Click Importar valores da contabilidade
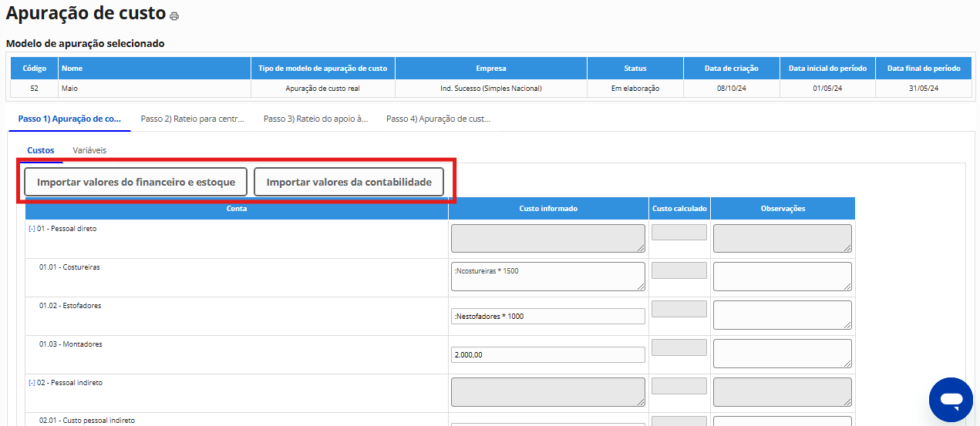Image resolution: width=980 pixels, height=426 pixels. click(349, 183)
